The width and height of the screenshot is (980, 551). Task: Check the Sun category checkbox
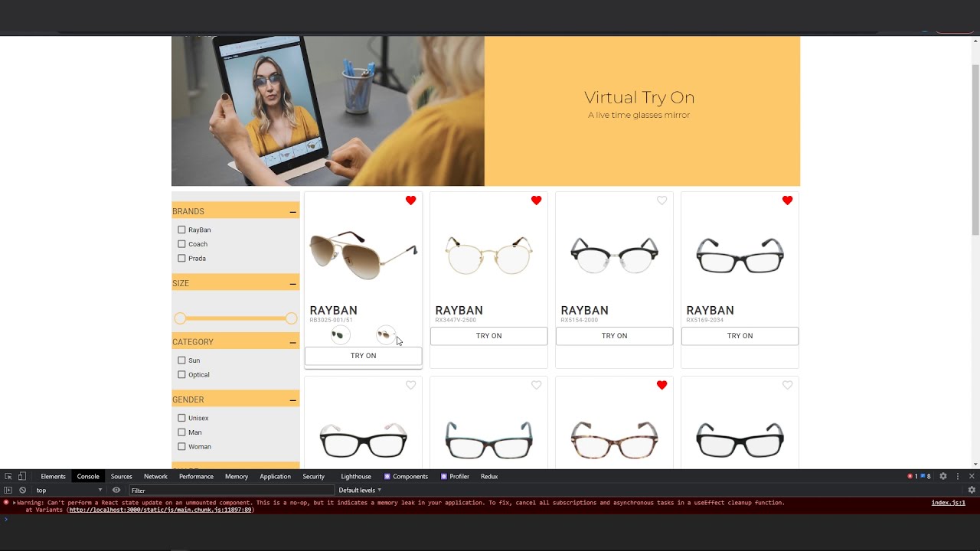[x=181, y=360]
